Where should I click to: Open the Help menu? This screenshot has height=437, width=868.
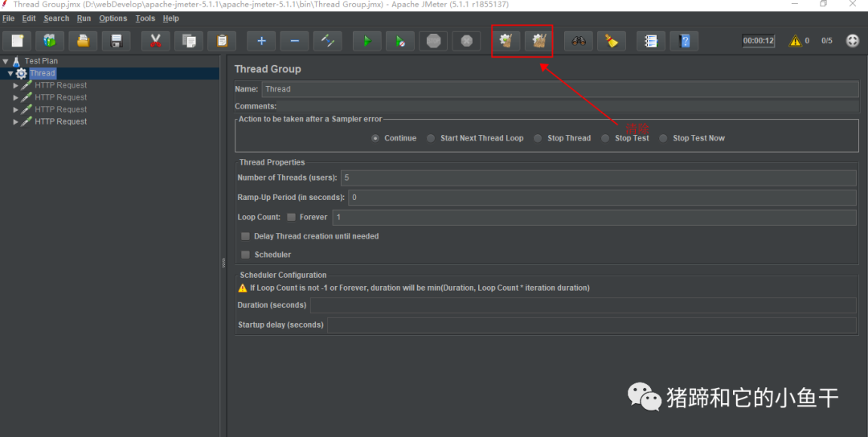click(171, 18)
